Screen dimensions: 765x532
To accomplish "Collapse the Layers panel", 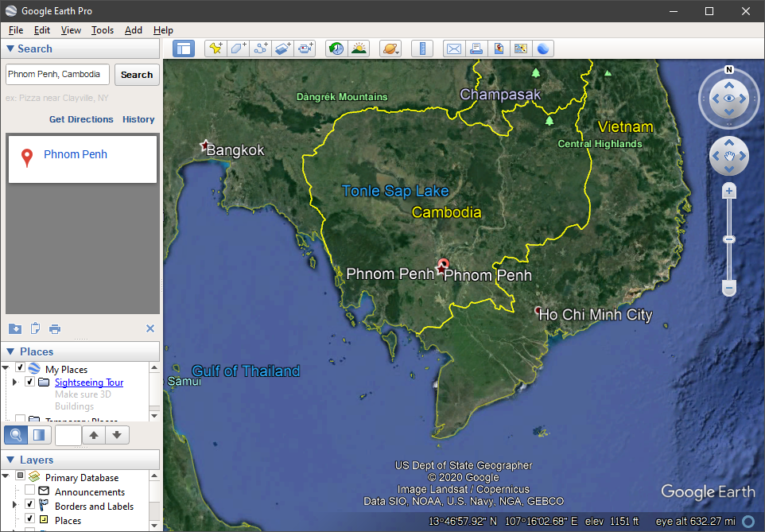I will click(x=10, y=460).
